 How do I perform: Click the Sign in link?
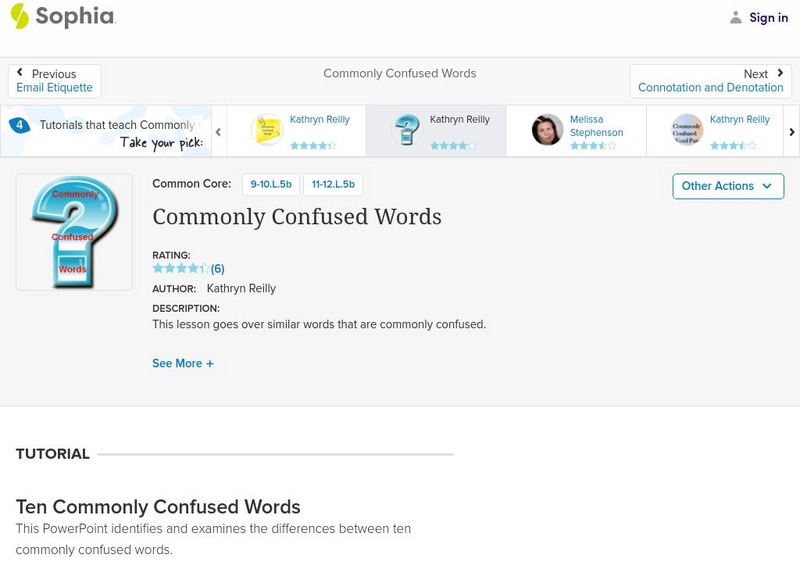click(768, 17)
